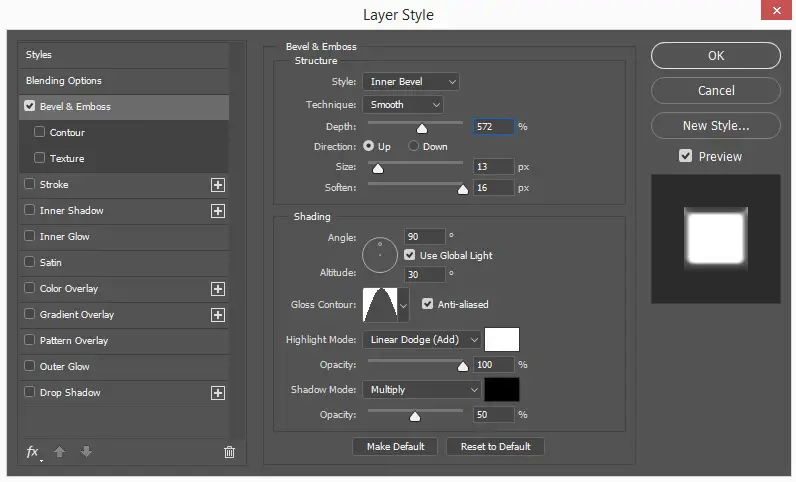This screenshot has width=796, height=482.
Task: Click the Angle field showing 90
Action: click(425, 237)
